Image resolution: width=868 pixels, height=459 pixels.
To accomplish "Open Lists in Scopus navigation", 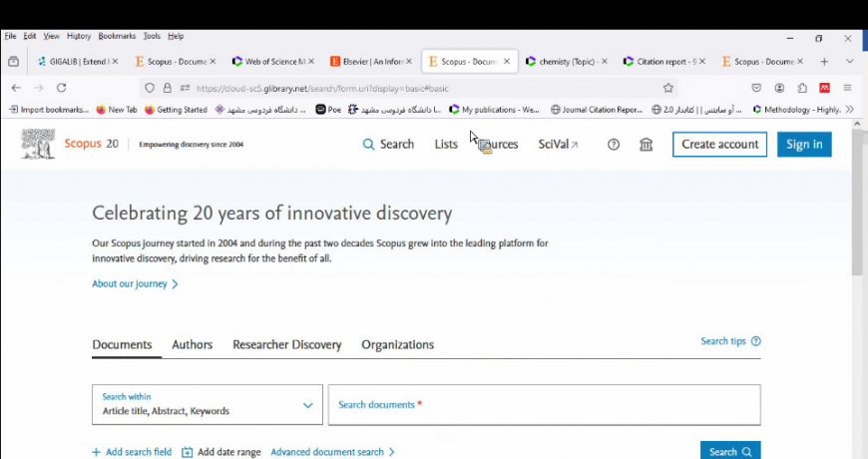I will [446, 145].
